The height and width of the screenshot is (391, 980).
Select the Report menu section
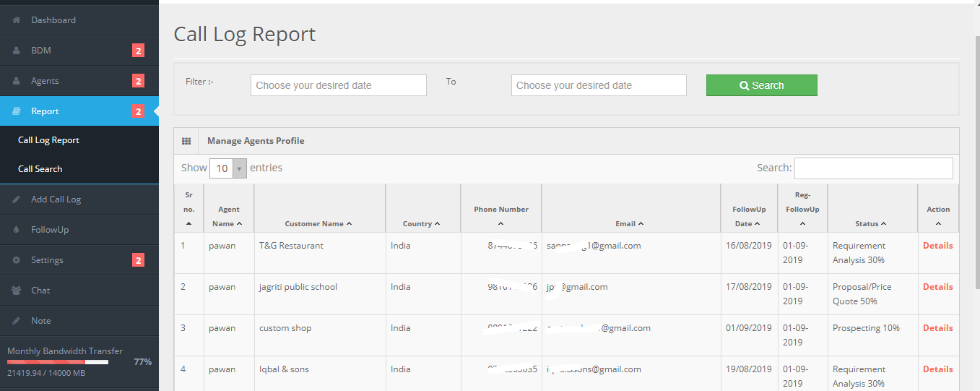(x=79, y=111)
